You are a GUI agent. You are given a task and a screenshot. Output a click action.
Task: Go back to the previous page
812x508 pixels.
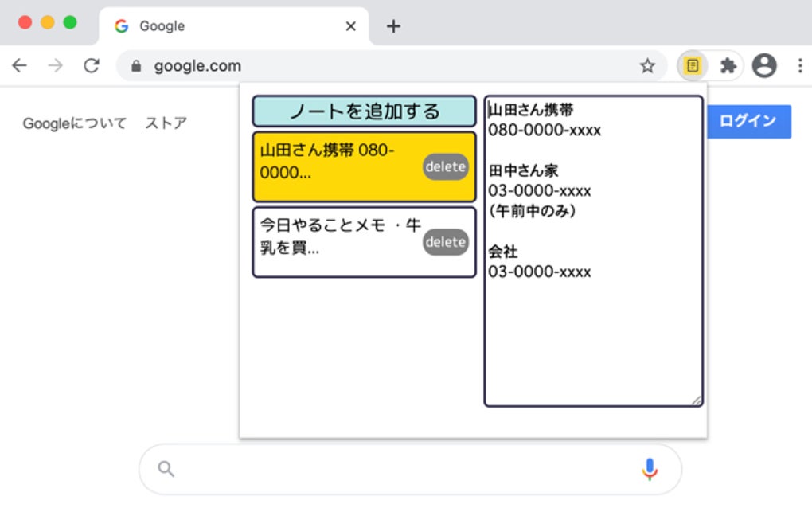pyautogui.click(x=20, y=66)
